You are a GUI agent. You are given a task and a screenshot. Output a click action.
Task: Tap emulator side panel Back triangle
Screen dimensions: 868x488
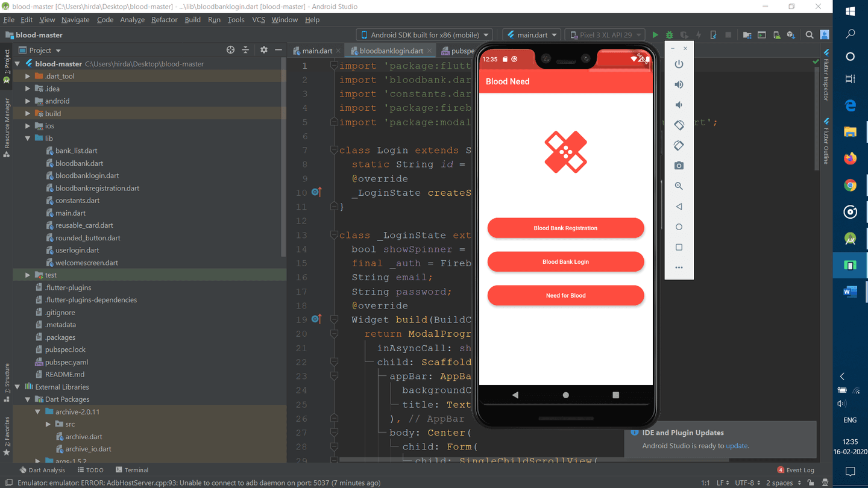(679, 207)
